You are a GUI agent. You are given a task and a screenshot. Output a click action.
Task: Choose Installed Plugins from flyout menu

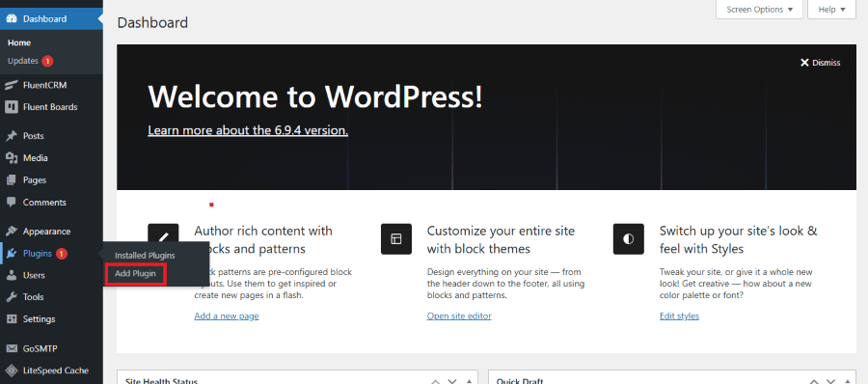click(145, 256)
